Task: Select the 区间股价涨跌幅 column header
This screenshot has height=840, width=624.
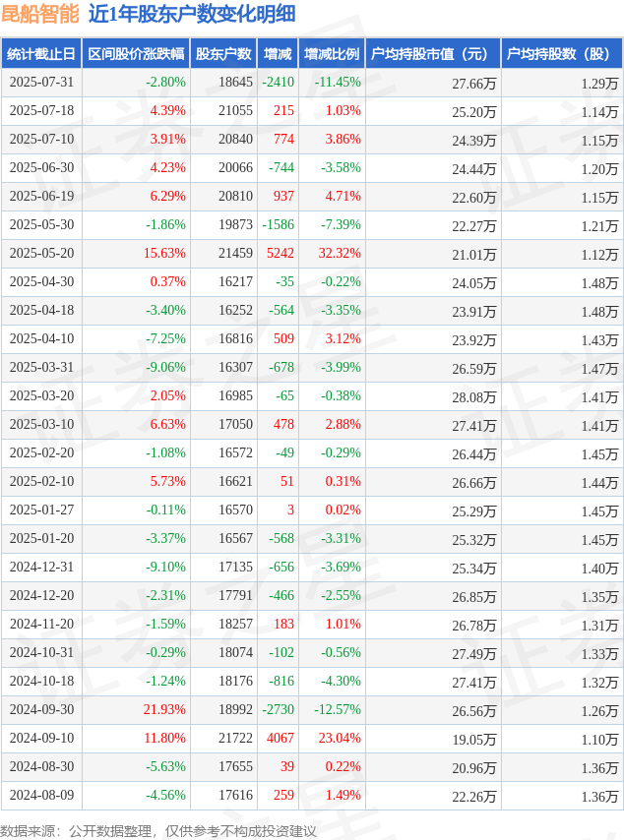Action: [136, 53]
